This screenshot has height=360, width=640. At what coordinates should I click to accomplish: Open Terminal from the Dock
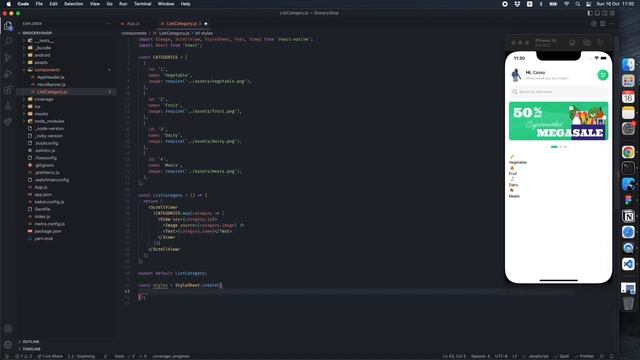[628, 168]
